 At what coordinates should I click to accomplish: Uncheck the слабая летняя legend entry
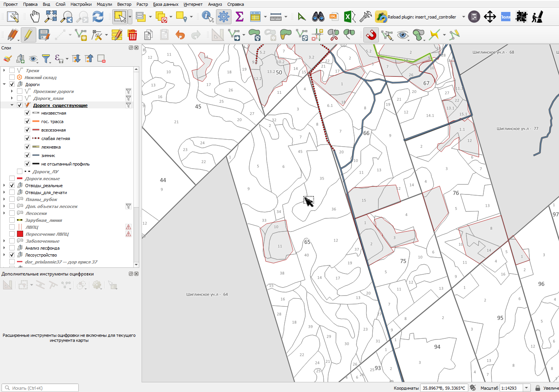[x=27, y=138]
